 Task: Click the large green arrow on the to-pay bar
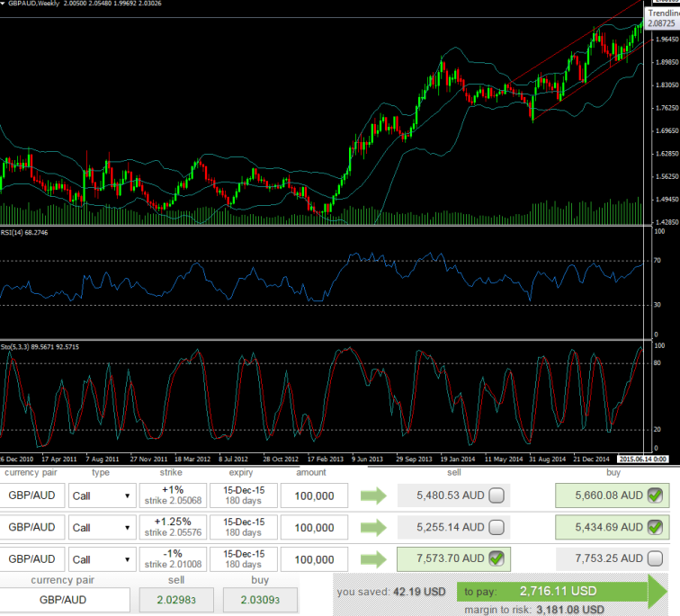(x=657, y=593)
